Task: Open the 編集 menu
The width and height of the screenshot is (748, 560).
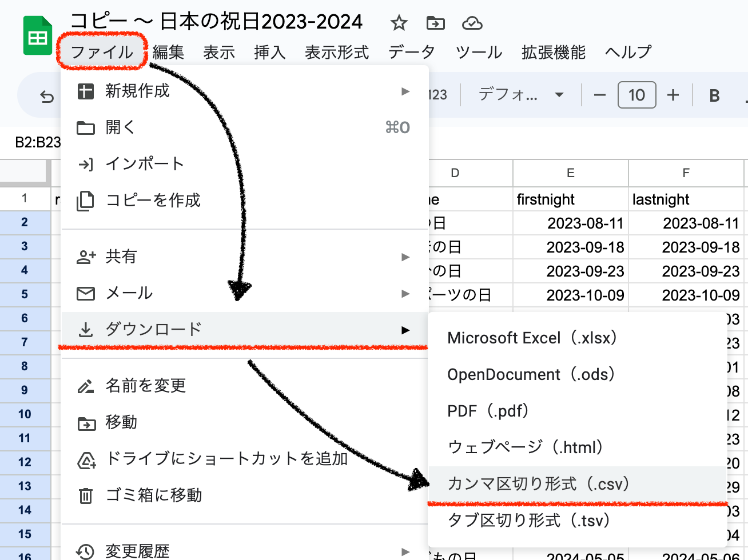Action: [168, 52]
